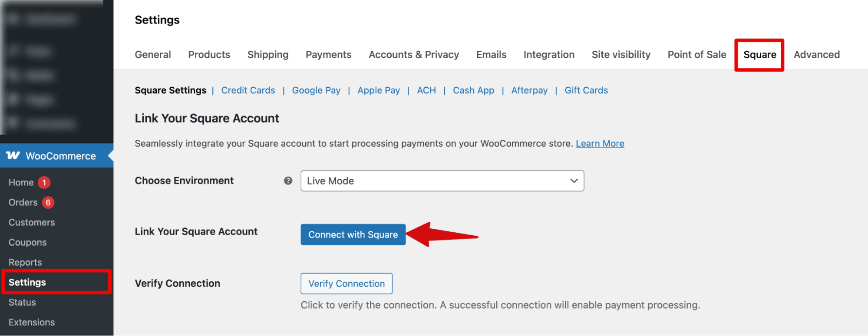Open WooCommerce menu in the sidebar
868x336 pixels.
[x=56, y=155]
